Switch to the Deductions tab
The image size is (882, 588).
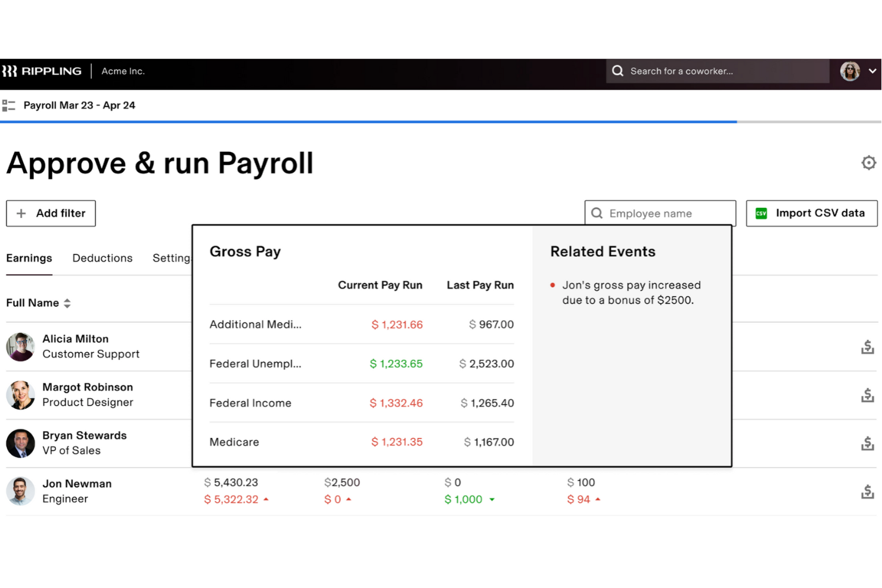tap(103, 258)
